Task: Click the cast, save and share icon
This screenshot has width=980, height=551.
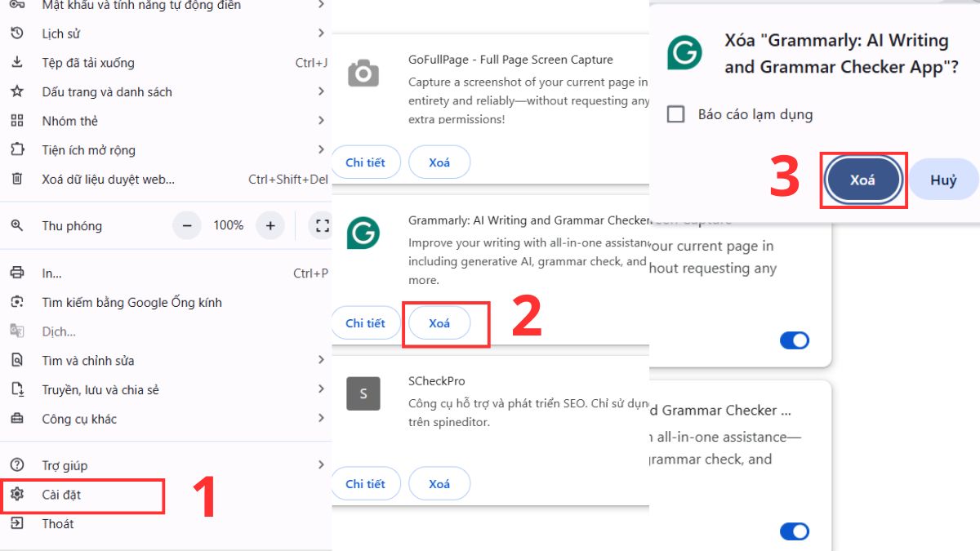Action: pyautogui.click(x=17, y=389)
